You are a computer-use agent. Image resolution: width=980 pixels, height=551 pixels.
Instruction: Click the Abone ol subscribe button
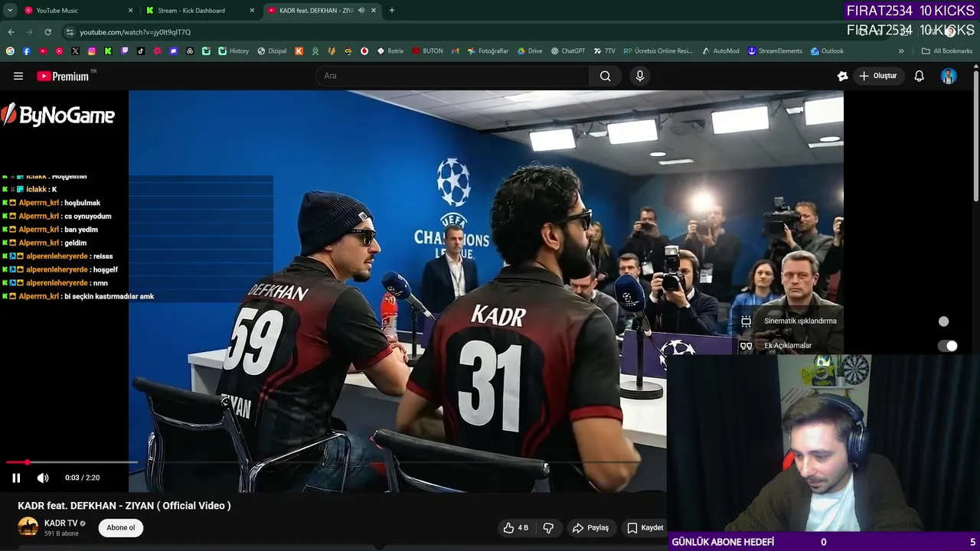(x=121, y=527)
